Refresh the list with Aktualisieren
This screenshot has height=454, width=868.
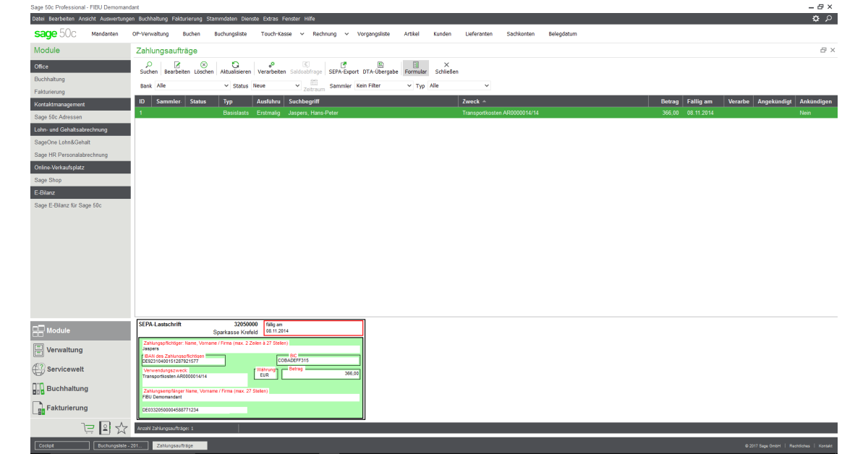tap(236, 68)
